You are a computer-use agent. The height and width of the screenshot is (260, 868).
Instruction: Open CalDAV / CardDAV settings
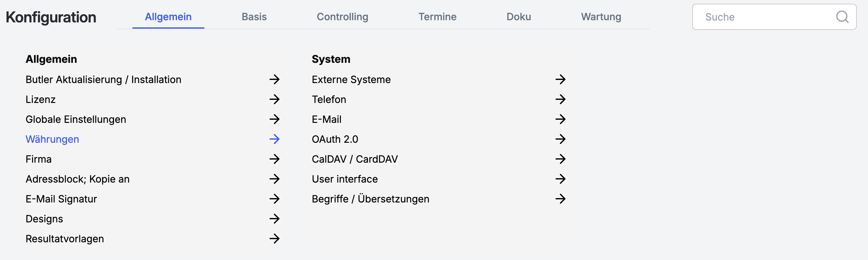point(355,159)
